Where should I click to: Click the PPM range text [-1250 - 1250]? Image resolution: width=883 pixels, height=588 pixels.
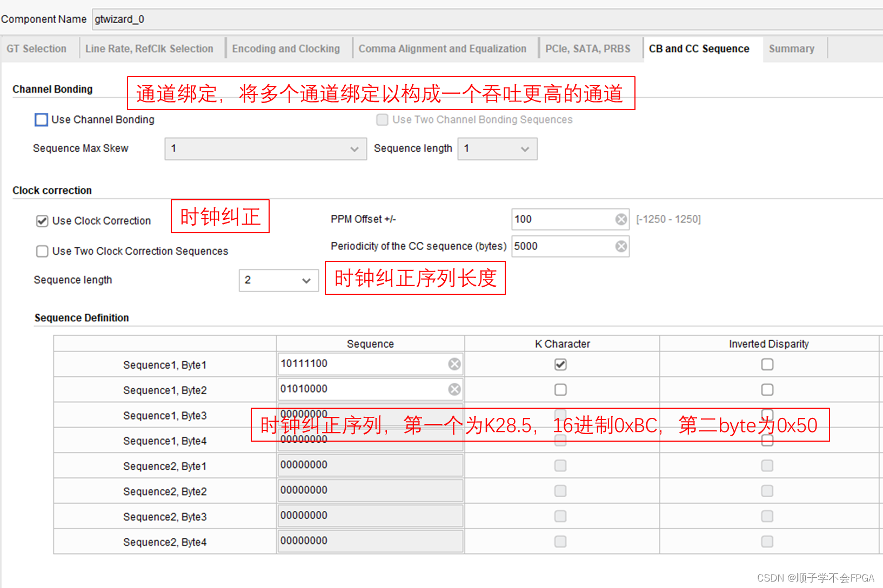tap(668, 219)
